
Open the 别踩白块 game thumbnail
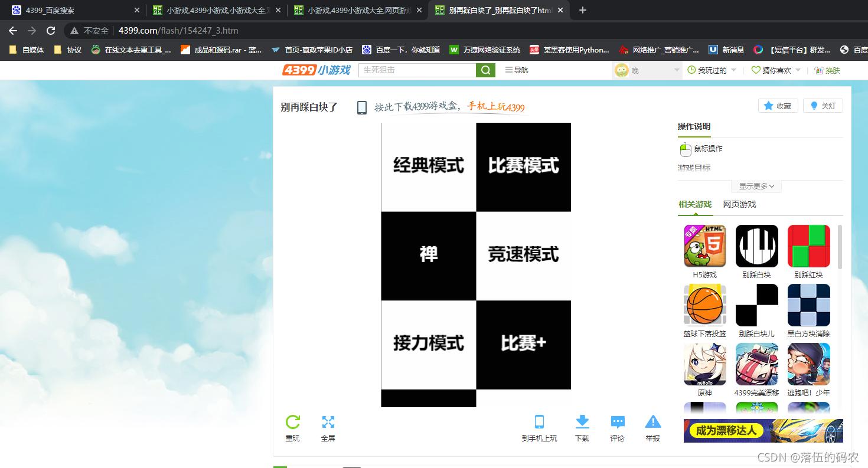(x=756, y=246)
